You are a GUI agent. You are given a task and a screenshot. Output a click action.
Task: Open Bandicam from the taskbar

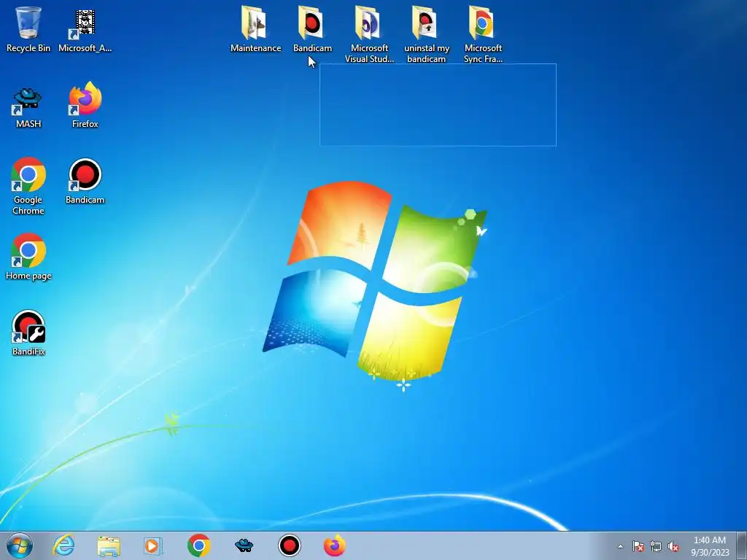click(289, 545)
